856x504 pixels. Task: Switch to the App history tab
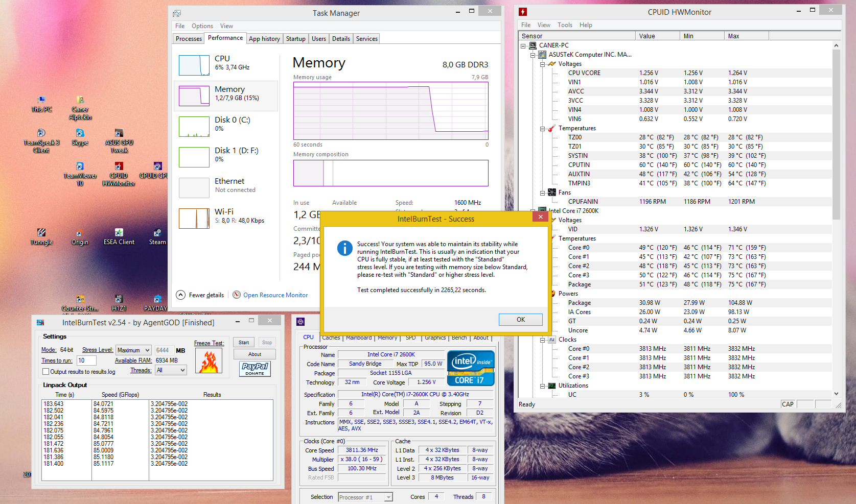tap(264, 39)
